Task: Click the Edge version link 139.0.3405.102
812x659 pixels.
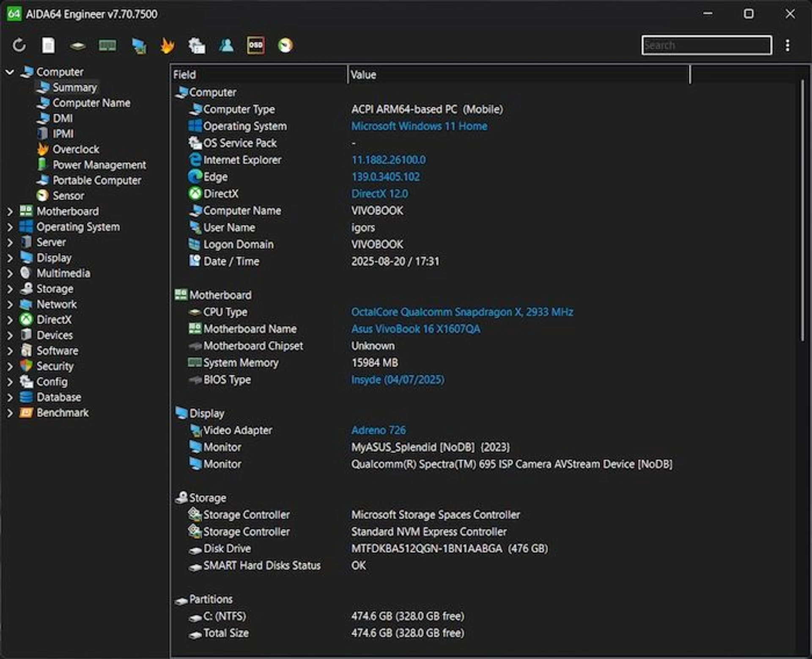Action: 385,177
